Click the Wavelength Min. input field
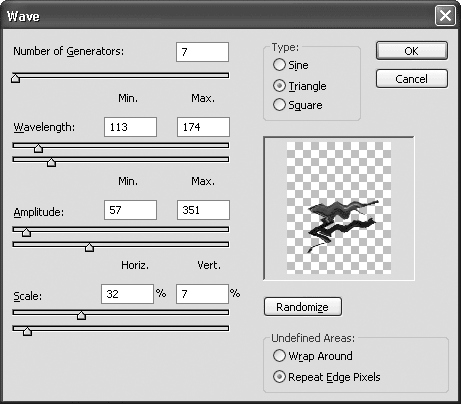This screenshot has width=461, height=404. [x=130, y=127]
